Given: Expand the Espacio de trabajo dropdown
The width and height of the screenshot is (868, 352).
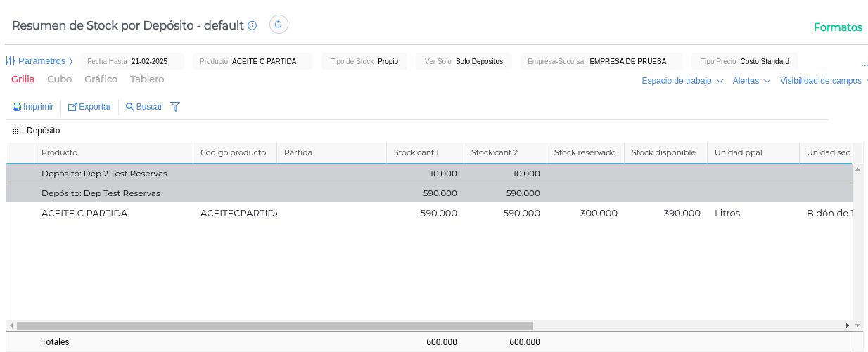Looking at the screenshot, I should [682, 81].
